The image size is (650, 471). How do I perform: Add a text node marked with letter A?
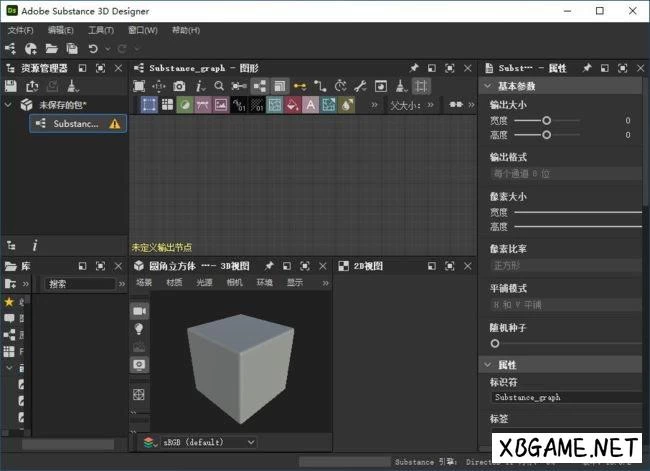[x=311, y=105]
